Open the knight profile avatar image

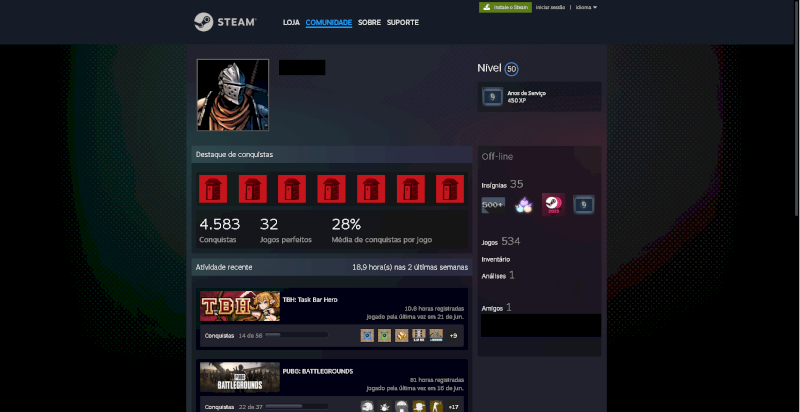233,95
